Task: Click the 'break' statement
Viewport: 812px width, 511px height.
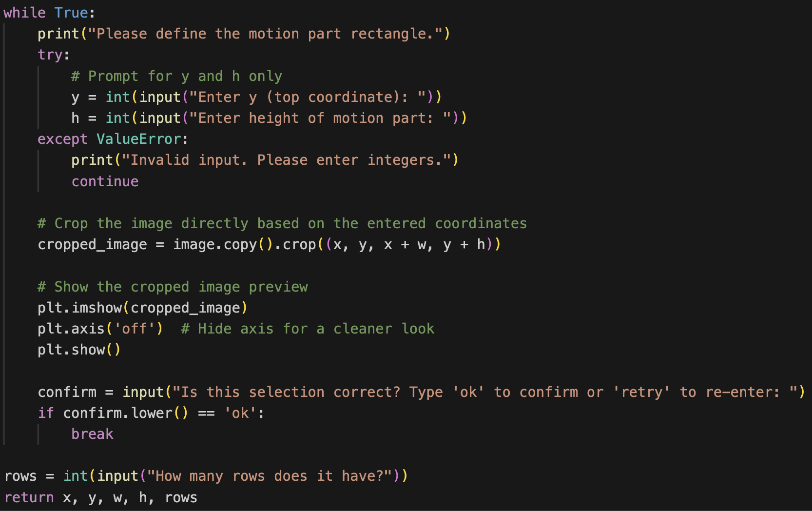Action: 92,434
